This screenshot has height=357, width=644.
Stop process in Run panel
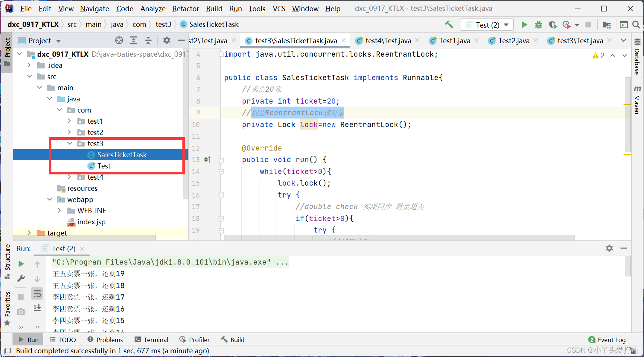[x=21, y=297]
